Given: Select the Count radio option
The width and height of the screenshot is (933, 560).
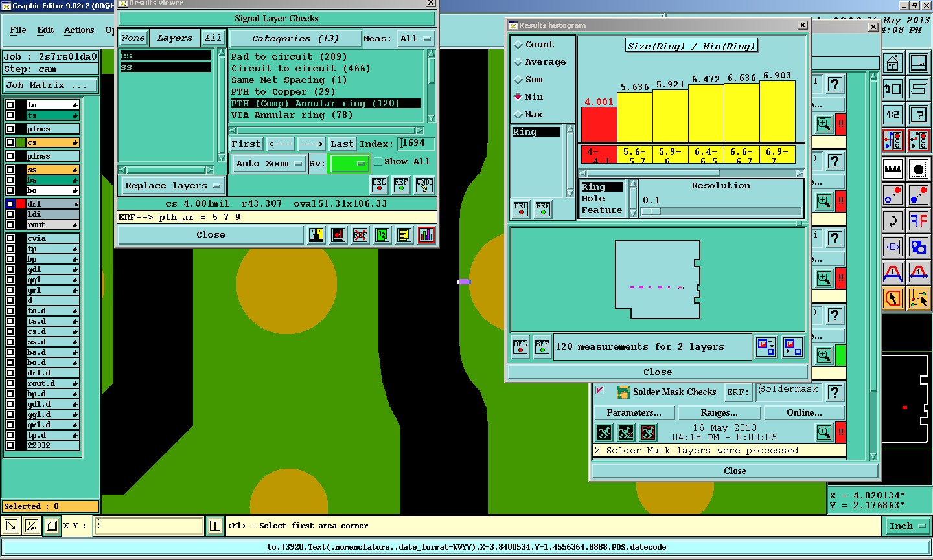Looking at the screenshot, I should tap(518, 45).
